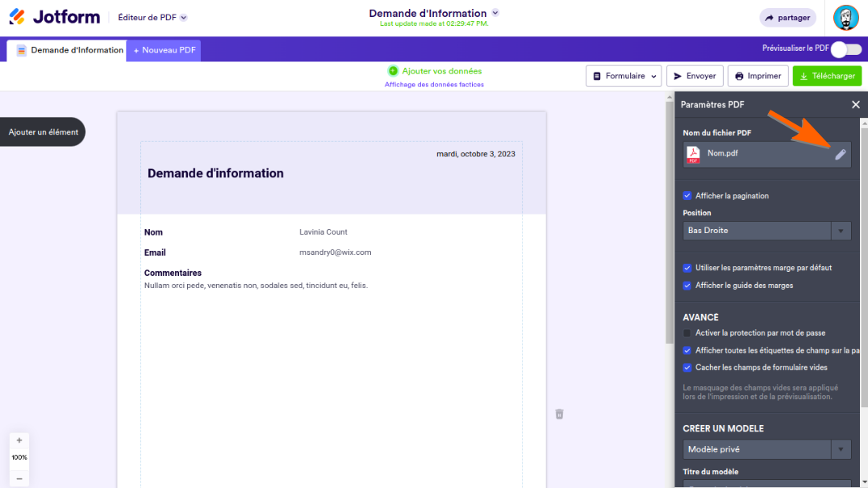
Task: Click the 100% zoom level indicator
Action: pyautogui.click(x=19, y=457)
